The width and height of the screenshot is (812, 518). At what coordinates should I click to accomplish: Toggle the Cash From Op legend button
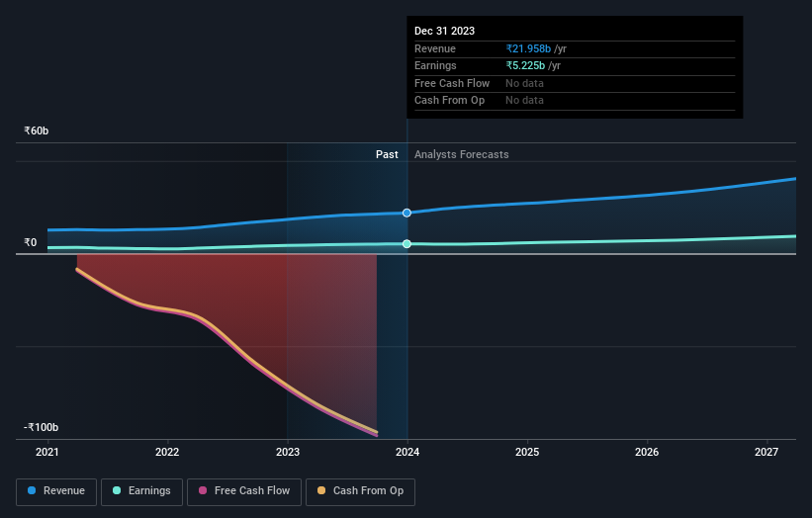coord(360,491)
